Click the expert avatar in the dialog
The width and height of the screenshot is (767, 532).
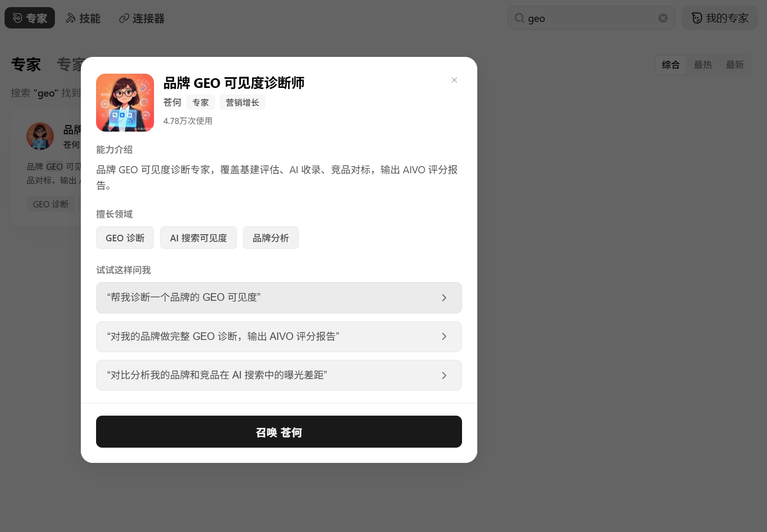125,103
